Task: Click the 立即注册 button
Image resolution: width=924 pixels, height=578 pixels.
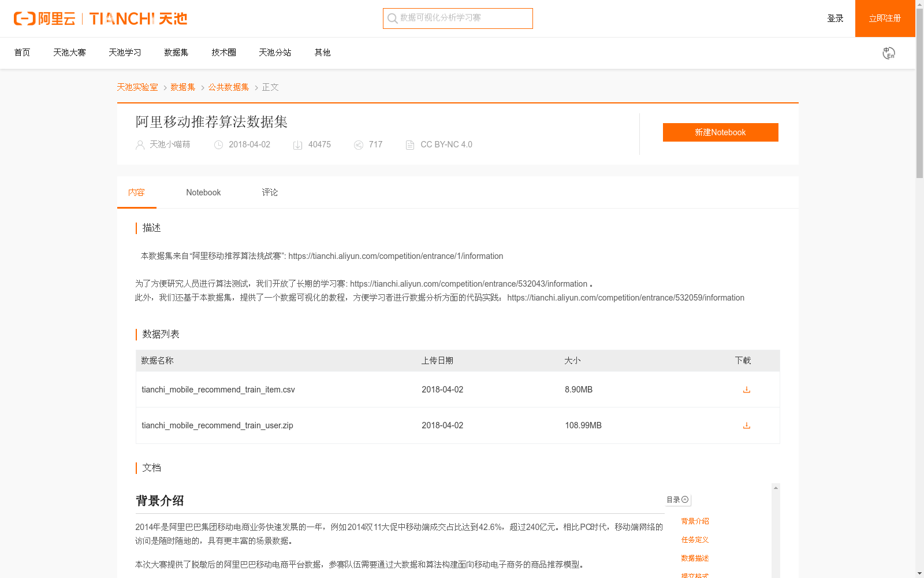Action: 885,18
